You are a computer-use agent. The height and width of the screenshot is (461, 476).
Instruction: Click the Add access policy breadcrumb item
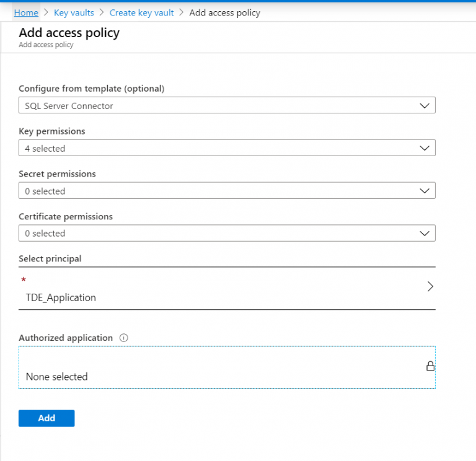tap(224, 12)
